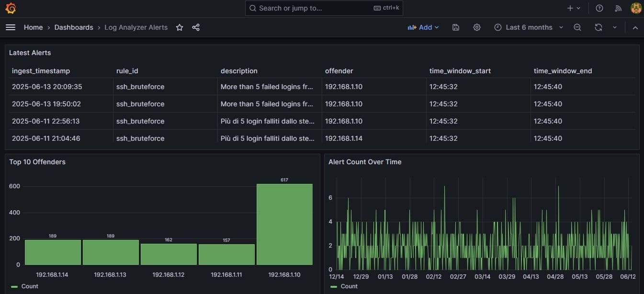The width and height of the screenshot is (644, 294).
Task: Open the Top 10 Offenders panel title
Action: pyautogui.click(x=37, y=162)
